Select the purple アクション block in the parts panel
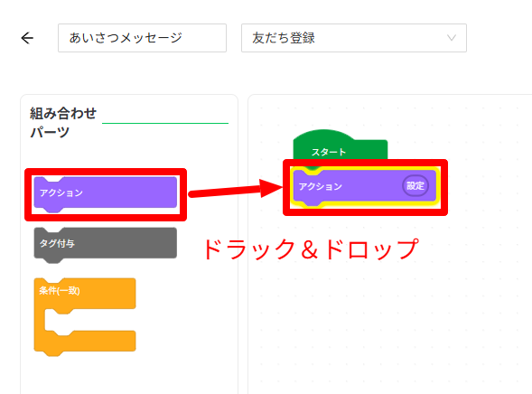Viewport: 532px width, 394px height. [105, 192]
